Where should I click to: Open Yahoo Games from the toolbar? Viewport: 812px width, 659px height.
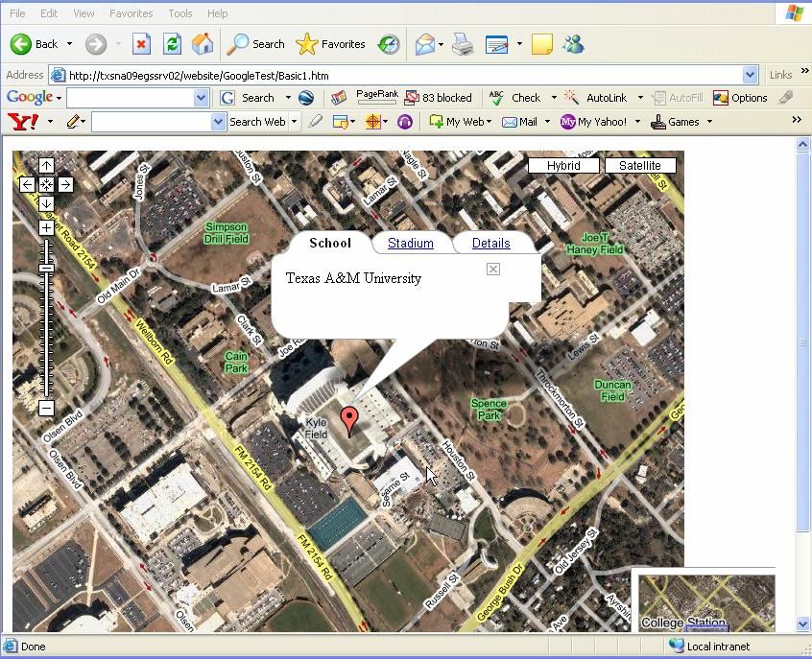pyautogui.click(x=675, y=122)
